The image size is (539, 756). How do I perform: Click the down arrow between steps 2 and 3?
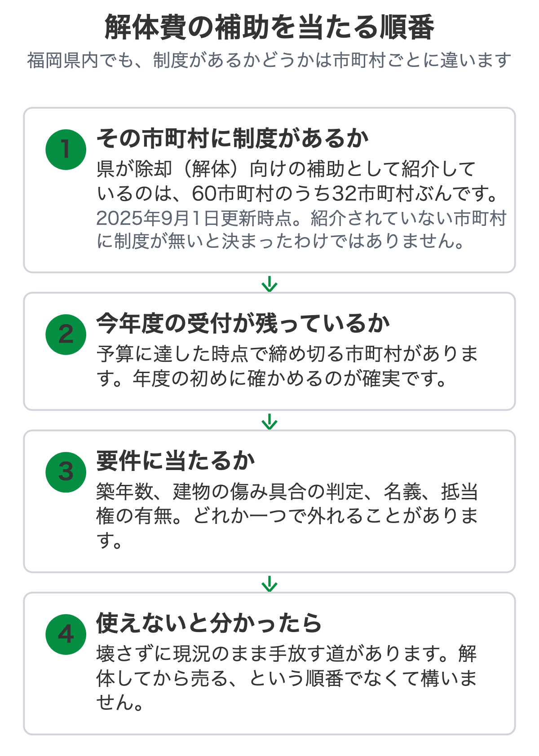pyautogui.click(x=269, y=422)
